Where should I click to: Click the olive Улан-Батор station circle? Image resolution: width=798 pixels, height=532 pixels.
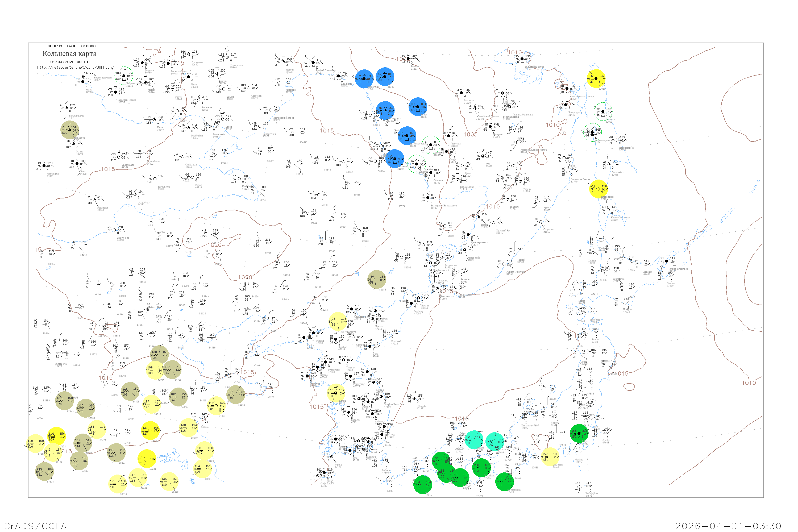(69, 130)
